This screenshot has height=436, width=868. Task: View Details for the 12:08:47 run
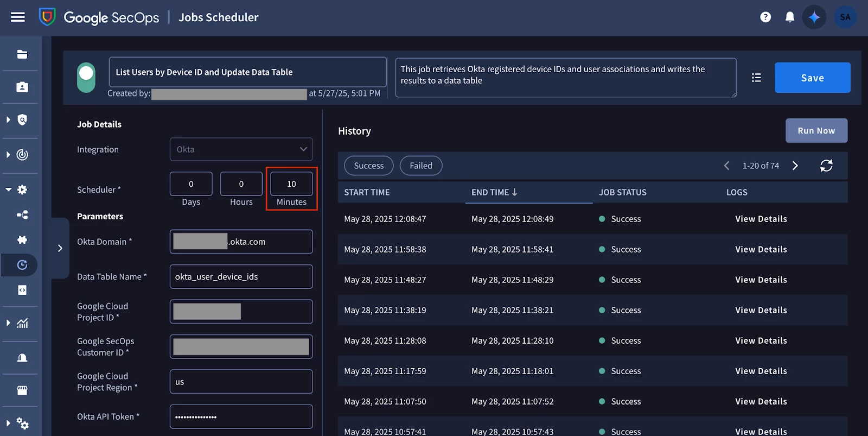pyautogui.click(x=761, y=219)
